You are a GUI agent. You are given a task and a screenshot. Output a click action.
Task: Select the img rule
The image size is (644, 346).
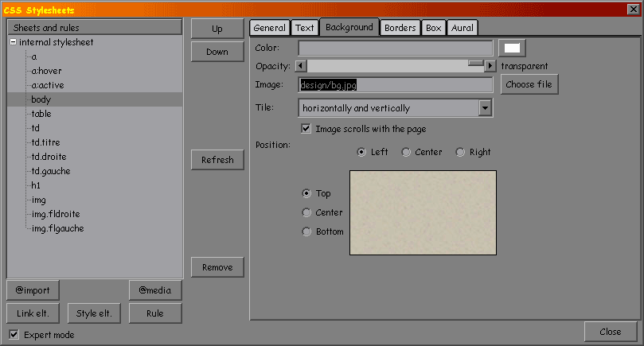[38, 200]
